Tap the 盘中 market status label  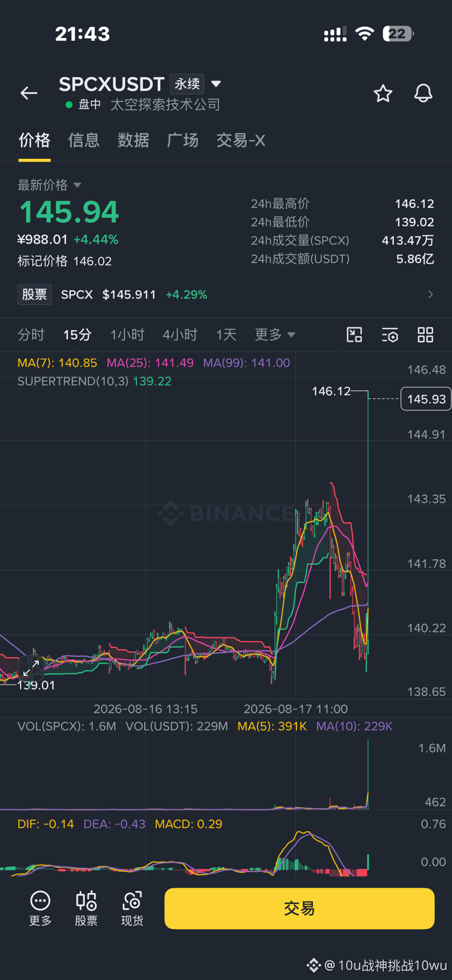[x=83, y=104]
